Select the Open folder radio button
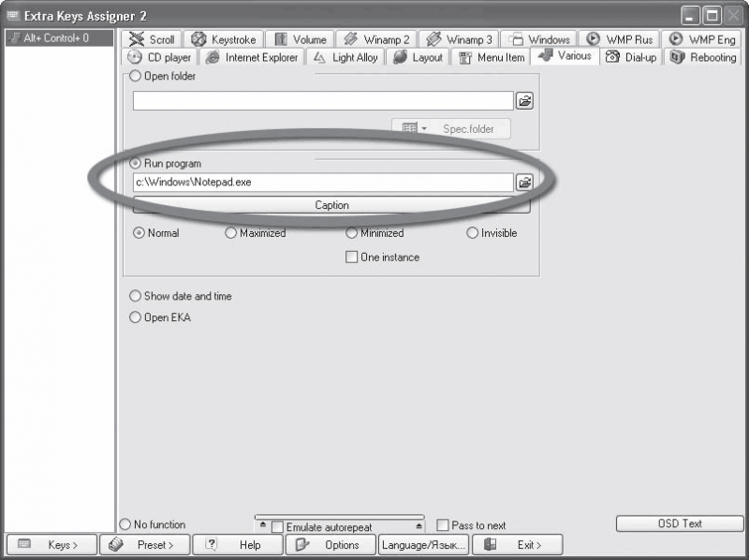749x560 pixels. pos(136,76)
